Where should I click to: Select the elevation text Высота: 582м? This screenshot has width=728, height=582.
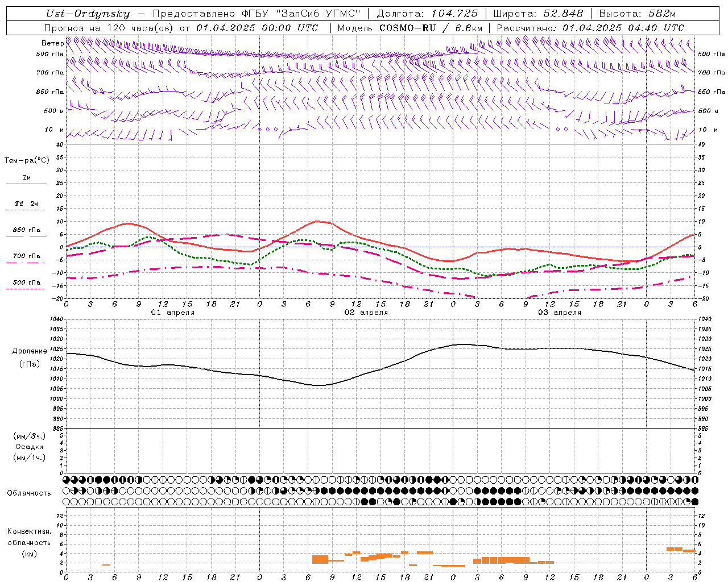pos(637,14)
